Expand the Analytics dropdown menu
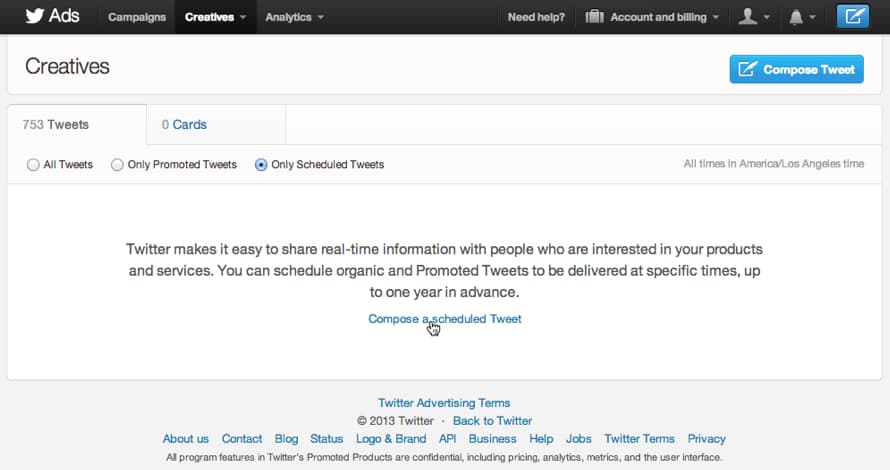The image size is (890, 470). pos(294,17)
